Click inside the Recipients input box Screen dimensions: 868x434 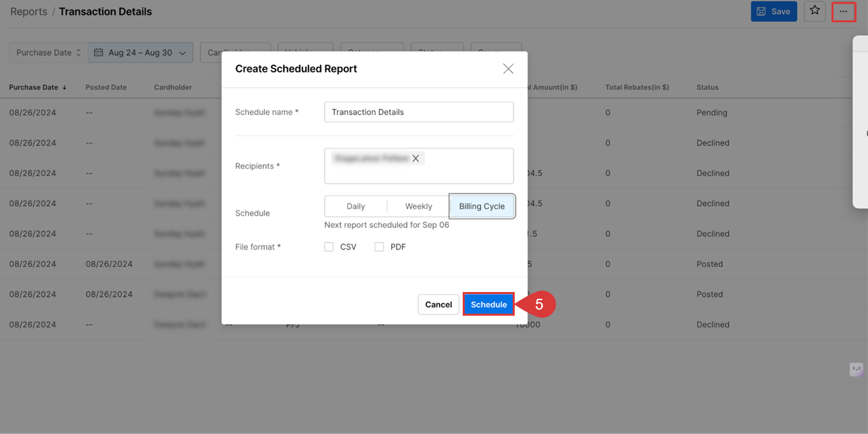tap(419, 174)
